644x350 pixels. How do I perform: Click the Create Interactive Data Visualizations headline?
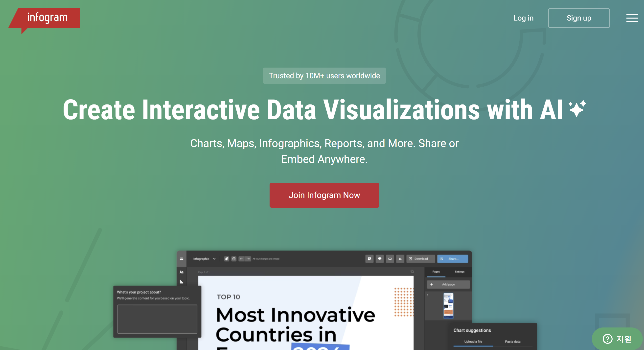(x=313, y=109)
